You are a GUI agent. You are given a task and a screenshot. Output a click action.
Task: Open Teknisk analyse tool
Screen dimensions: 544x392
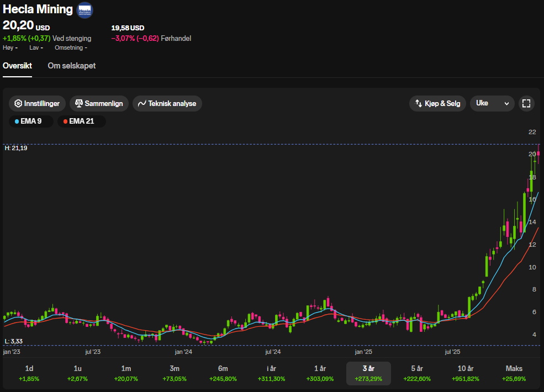[167, 104]
